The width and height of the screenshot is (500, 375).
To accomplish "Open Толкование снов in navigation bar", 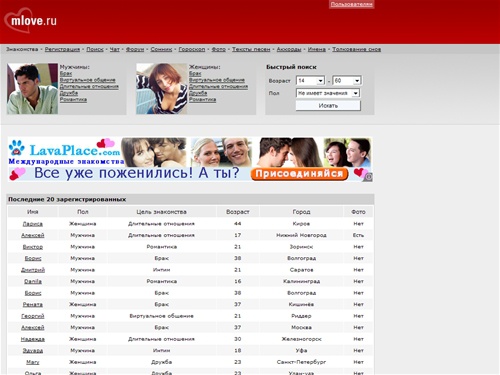I will (357, 49).
